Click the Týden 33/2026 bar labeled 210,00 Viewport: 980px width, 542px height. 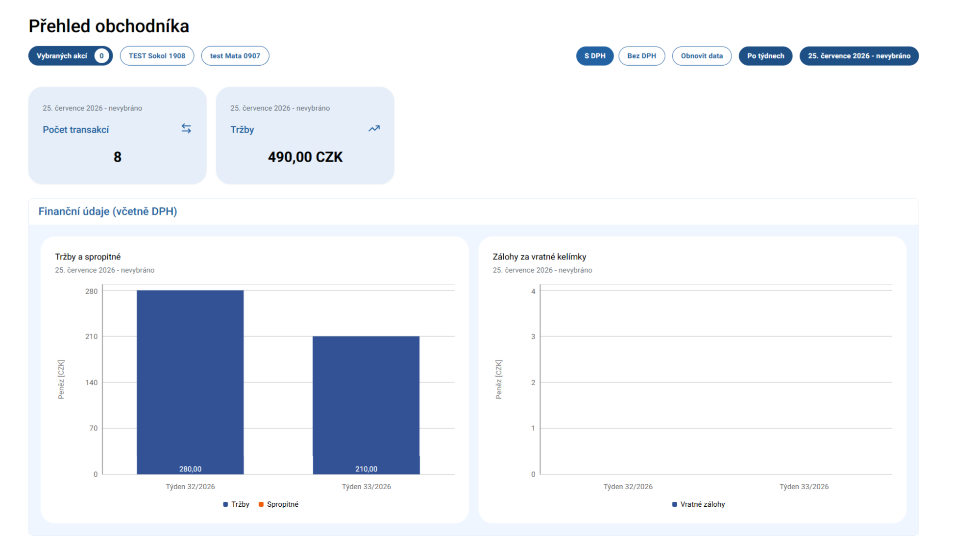(x=366, y=405)
